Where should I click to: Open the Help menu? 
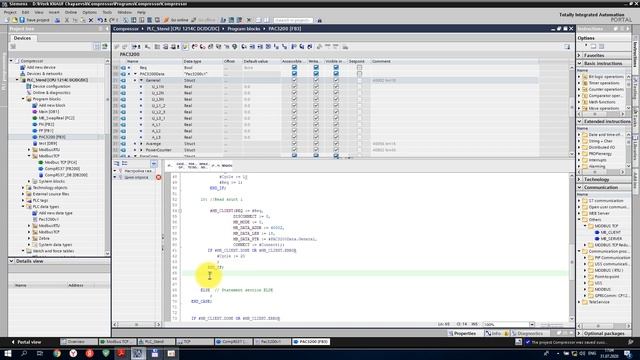(141, 12)
